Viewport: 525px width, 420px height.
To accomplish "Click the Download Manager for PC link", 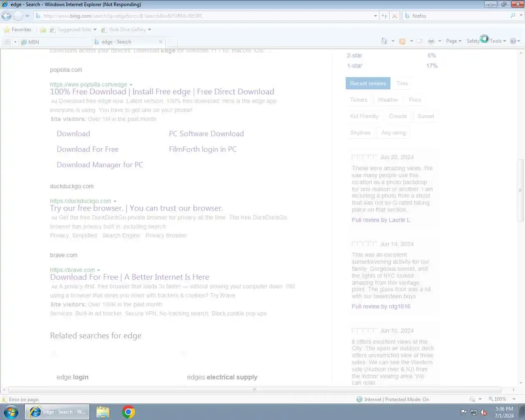I will (100, 165).
